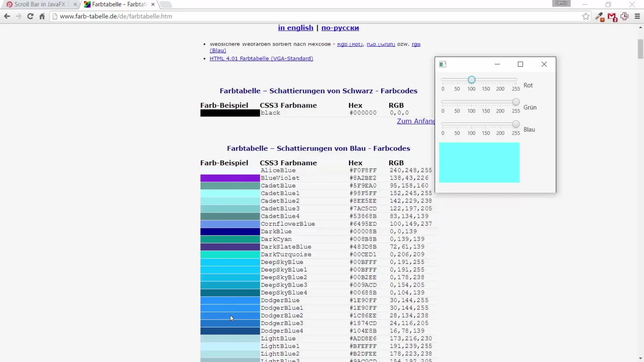The image size is (644, 362).
Task: Select the hex code #8A2BE2
Action: click(363, 178)
